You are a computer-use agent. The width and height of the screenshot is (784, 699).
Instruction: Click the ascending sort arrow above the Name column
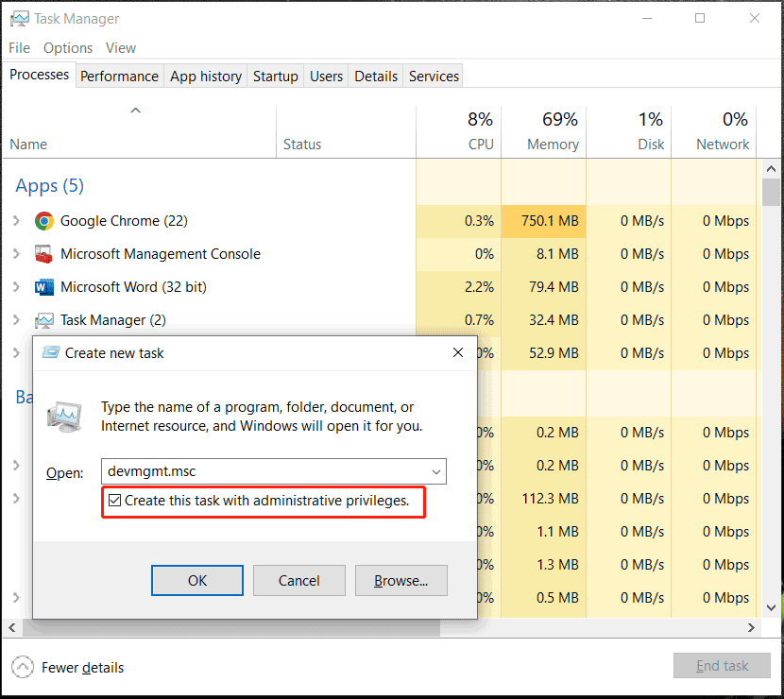[135, 110]
